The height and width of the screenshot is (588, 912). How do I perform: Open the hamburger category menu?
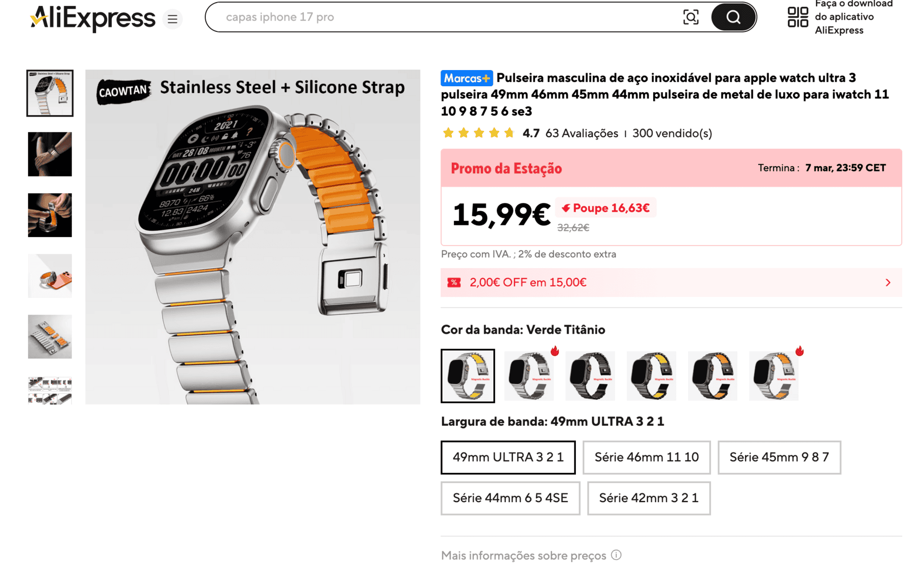(173, 19)
